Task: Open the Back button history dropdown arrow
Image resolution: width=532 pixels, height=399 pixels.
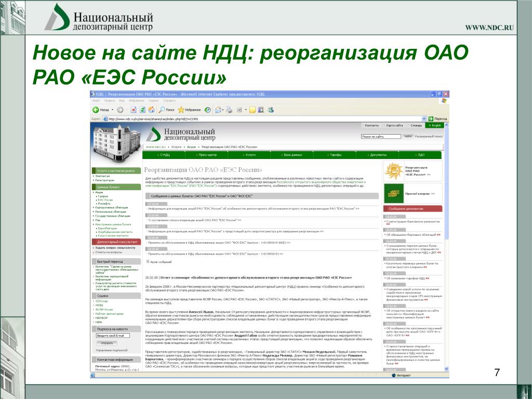Action: (113, 110)
